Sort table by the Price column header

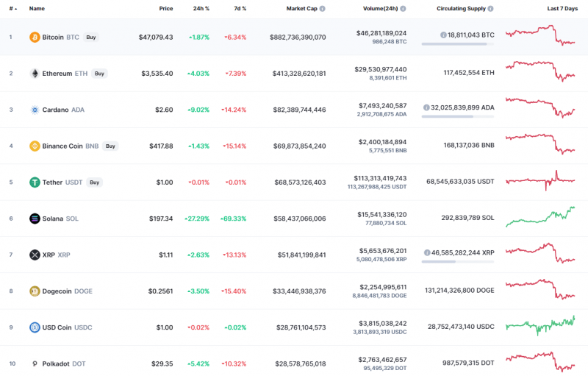point(166,9)
